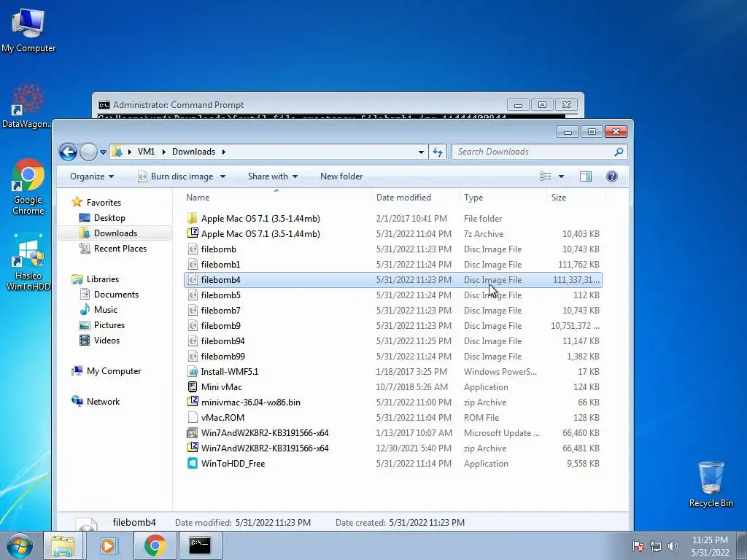Viewport: 747px width, 560px height.
Task: Launch Google Chrome from the desktop
Action: (28, 187)
